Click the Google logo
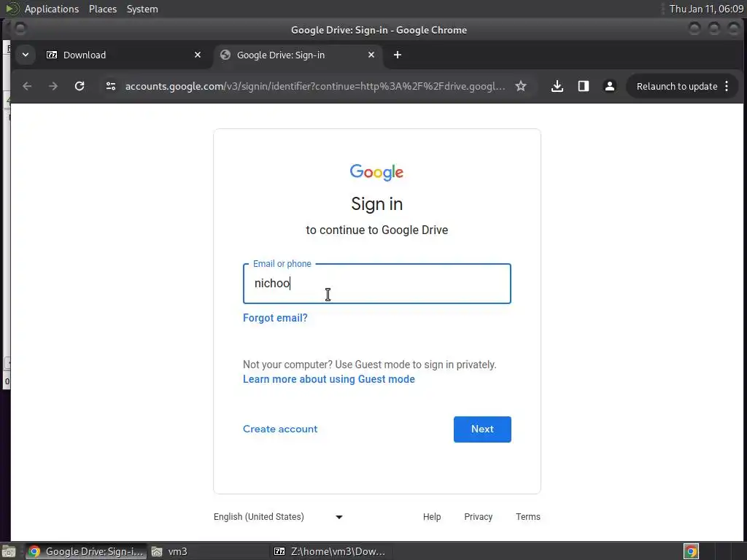The image size is (747, 560). 376,172
